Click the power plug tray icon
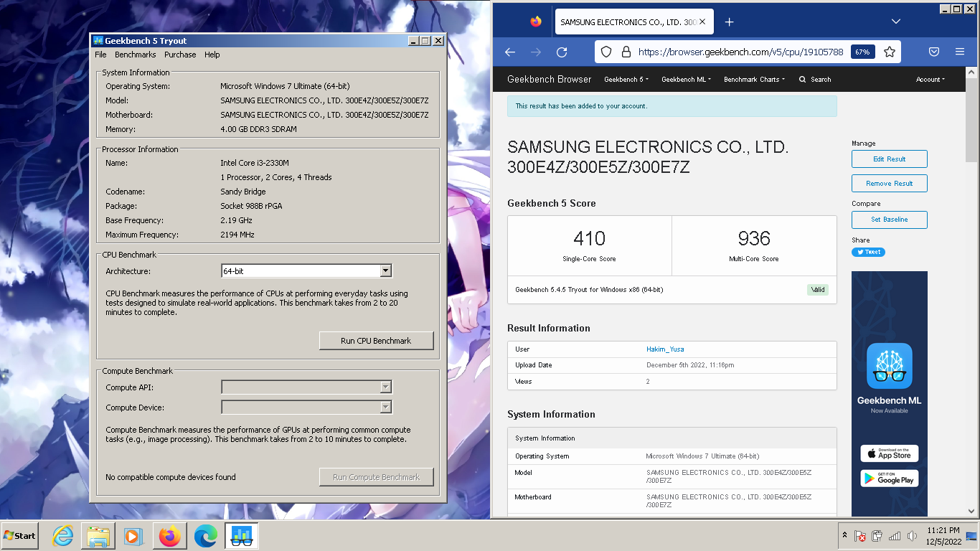The height and width of the screenshot is (551, 980). (x=877, y=535)
